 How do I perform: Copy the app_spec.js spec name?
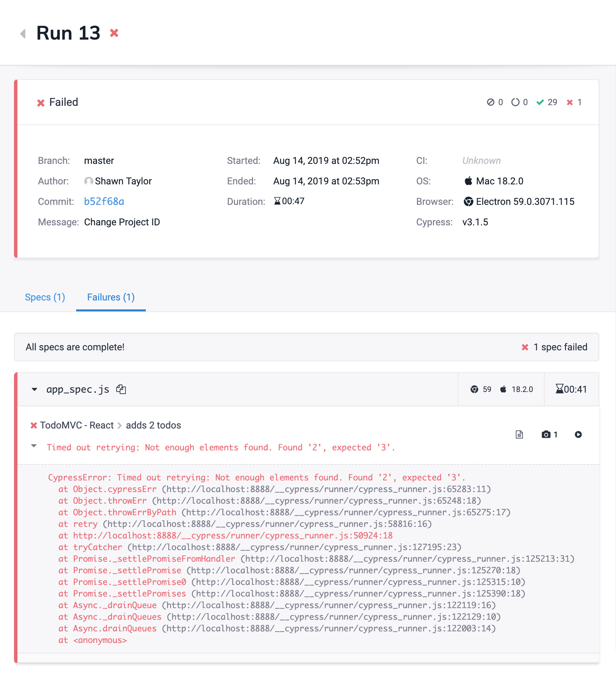(121, 389)
